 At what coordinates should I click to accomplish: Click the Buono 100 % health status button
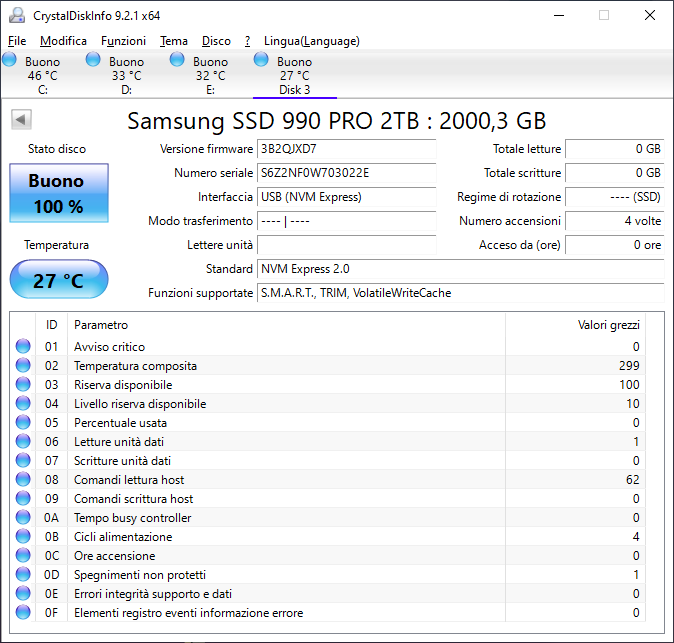point(59,193)
